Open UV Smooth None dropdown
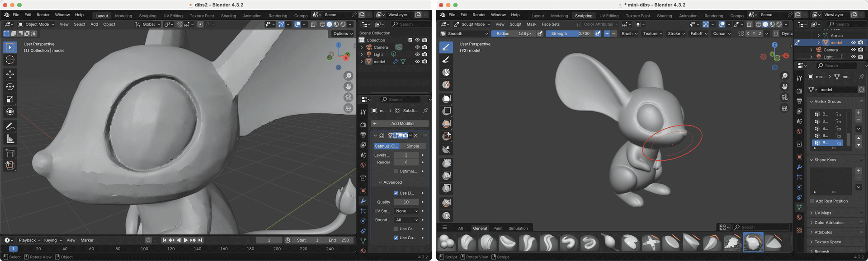Screen dimensions: 868x261 click(x=406, y=211)
